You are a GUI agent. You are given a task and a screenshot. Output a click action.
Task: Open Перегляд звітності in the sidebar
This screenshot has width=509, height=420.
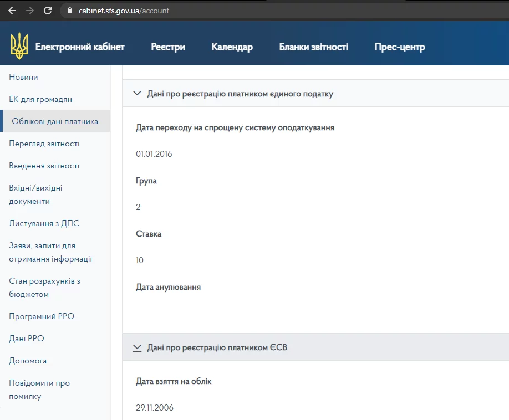click(x=44, y=144)
